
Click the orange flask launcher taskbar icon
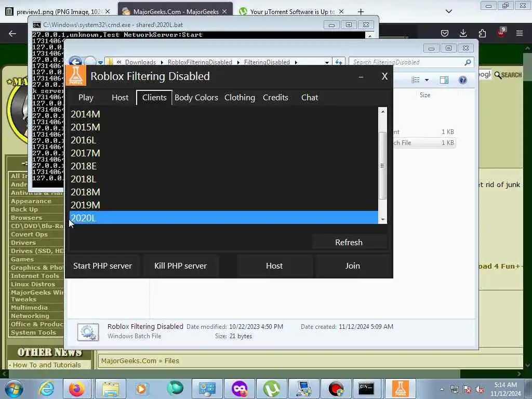pos(401,389)
